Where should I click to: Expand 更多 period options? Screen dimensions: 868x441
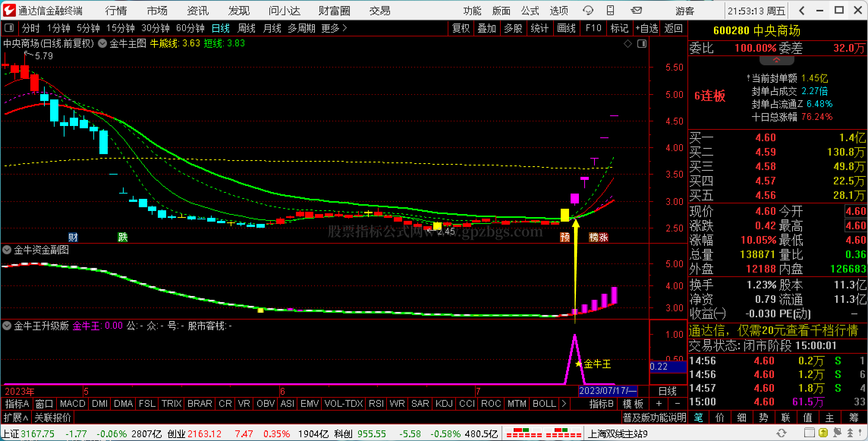pos(334,28)
